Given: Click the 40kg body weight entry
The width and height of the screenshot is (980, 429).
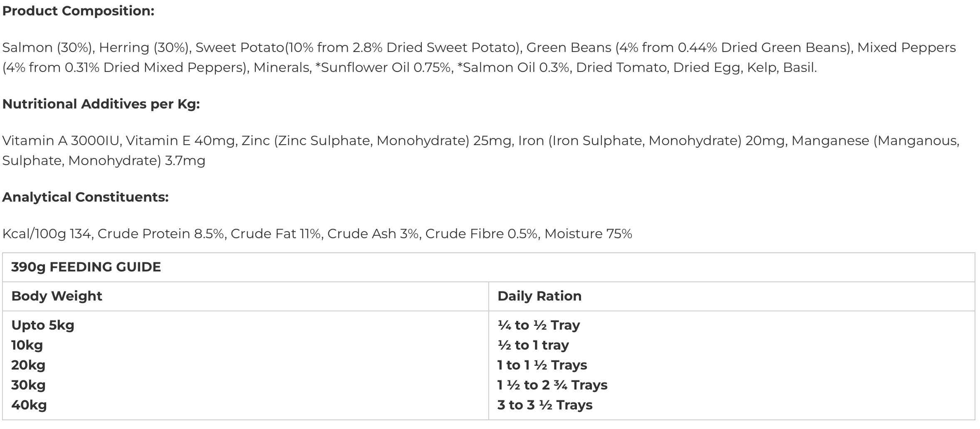Looking at the screenshot, I should 29,405.
